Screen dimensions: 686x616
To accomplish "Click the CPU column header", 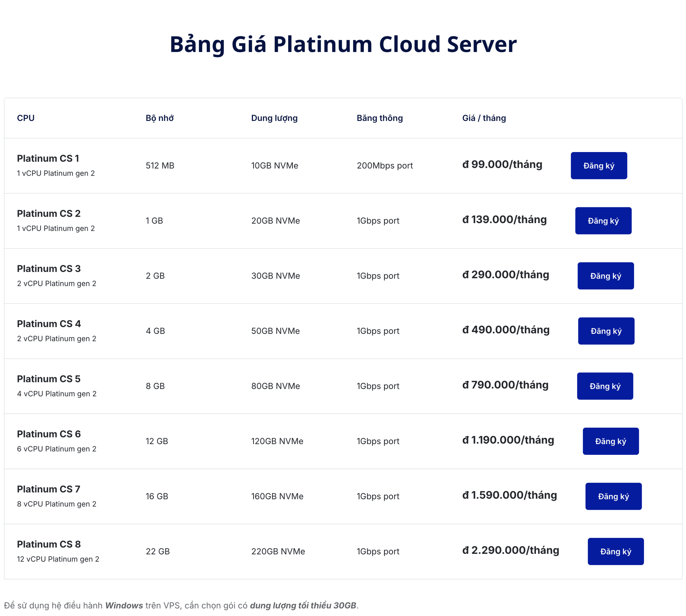I will coord(26,118).
